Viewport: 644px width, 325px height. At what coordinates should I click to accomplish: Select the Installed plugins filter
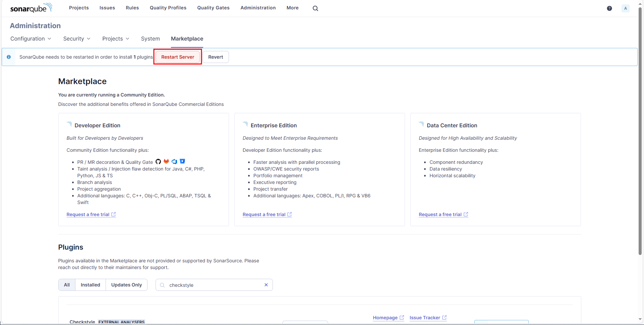click(91, 285)
